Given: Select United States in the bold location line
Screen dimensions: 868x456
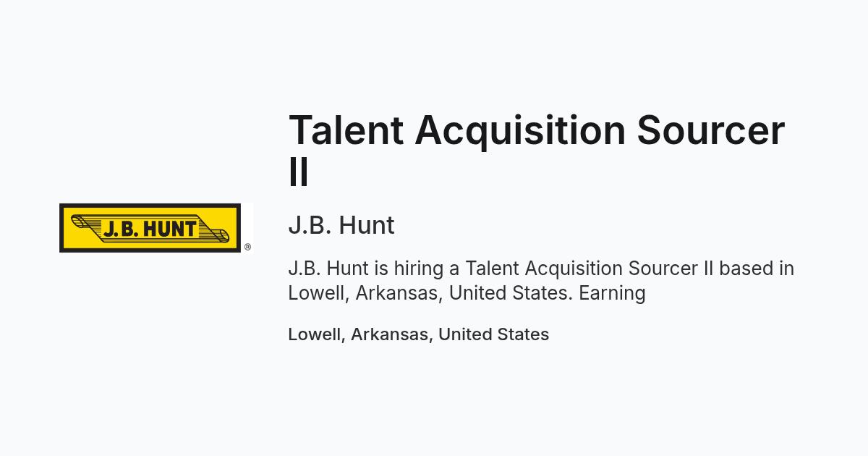Looking at the screenshot, I should (493, 334).
